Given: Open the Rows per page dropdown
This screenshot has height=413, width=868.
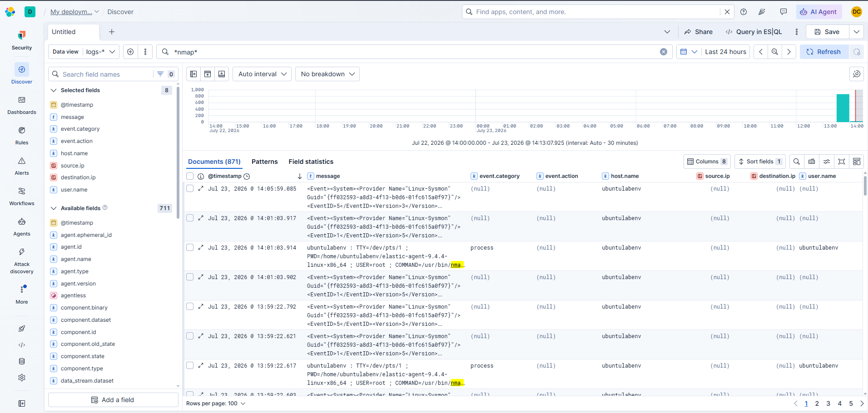Looking at the screenshot, I should (x=216, y=403).
